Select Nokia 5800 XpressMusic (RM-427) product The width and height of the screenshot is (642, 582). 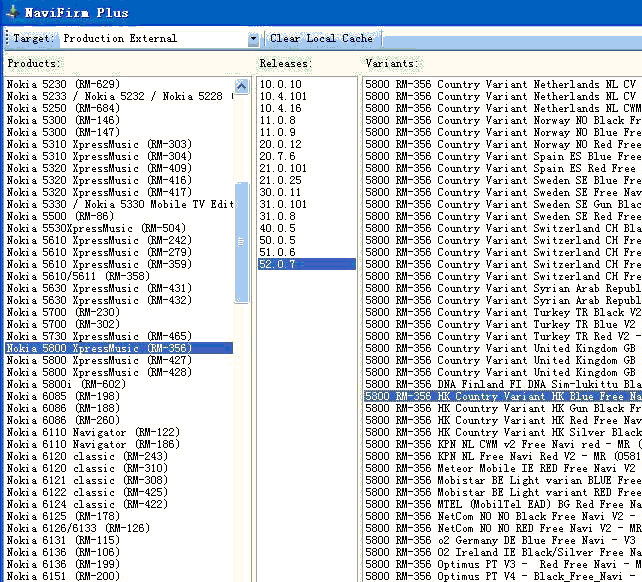point(98,360)
